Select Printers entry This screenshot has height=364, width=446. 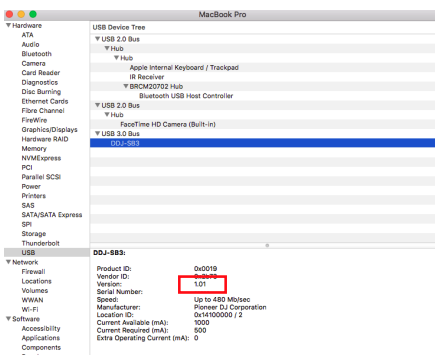click(34, 196)
